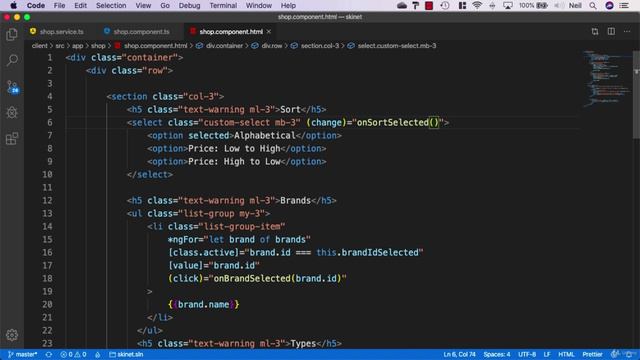
Task: Open the Window menu
Action: click(258, 5)
